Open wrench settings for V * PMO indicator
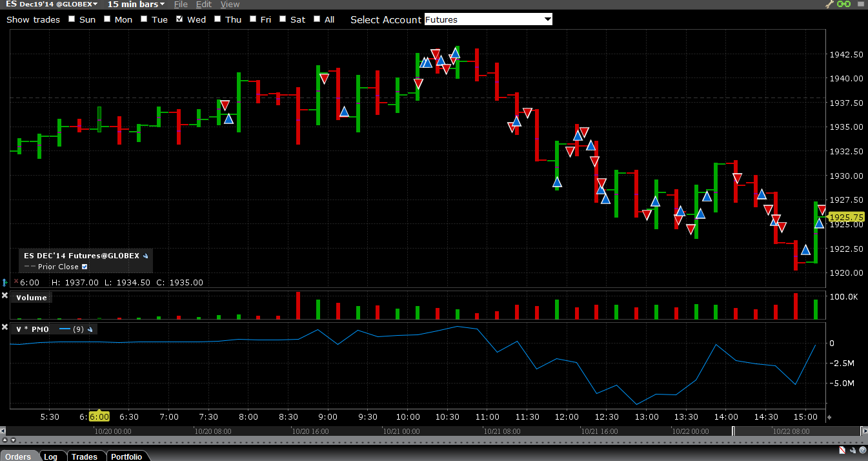Image resolution: width=868 pixels, height=461 pixels. pyautogui.click(x=90, y=329)
